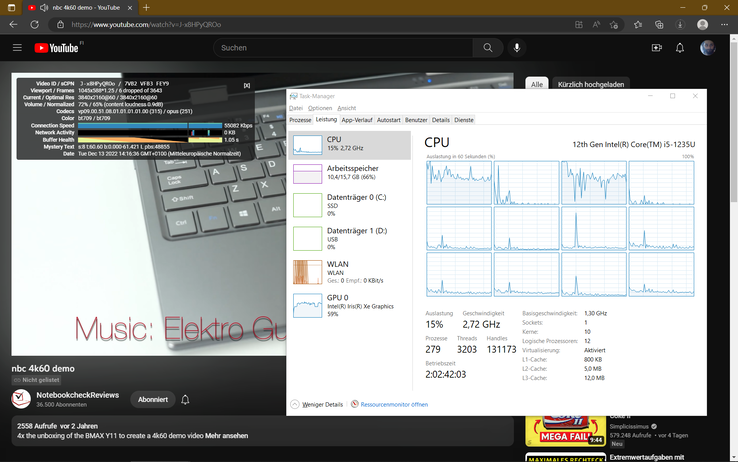The width and height of the screenshot is (738, 462).
Task: Switch to Details tab
Action: pos(441,120)
